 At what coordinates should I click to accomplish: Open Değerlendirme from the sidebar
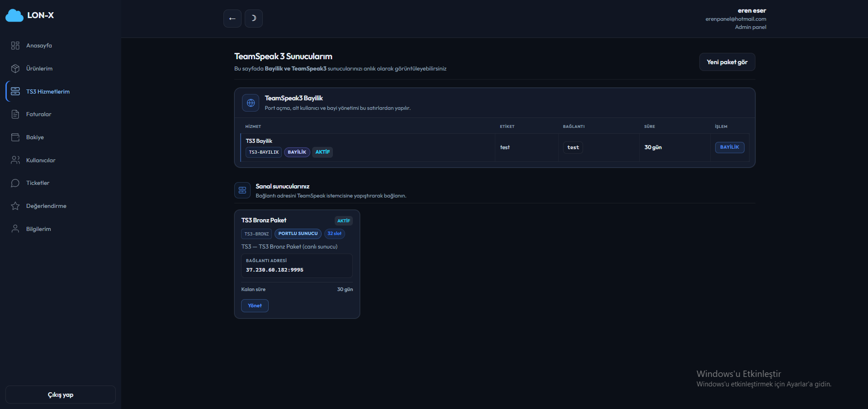[61, 206]
